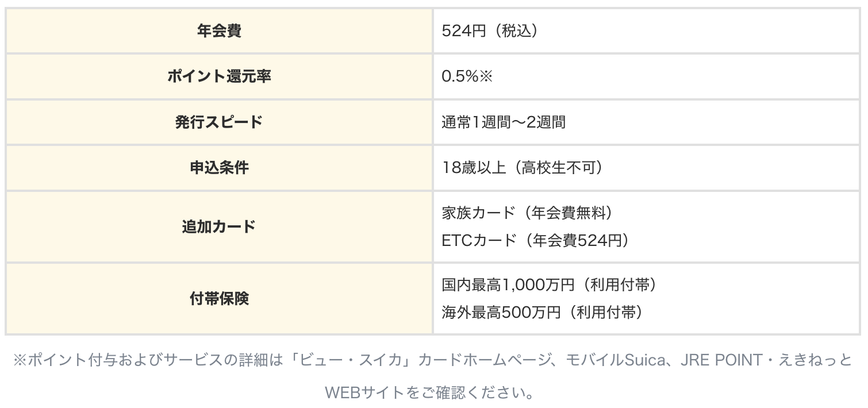Select the ポイント還元率 row label
This screenshot has height=408, width=868.
[x=219, y=76]
